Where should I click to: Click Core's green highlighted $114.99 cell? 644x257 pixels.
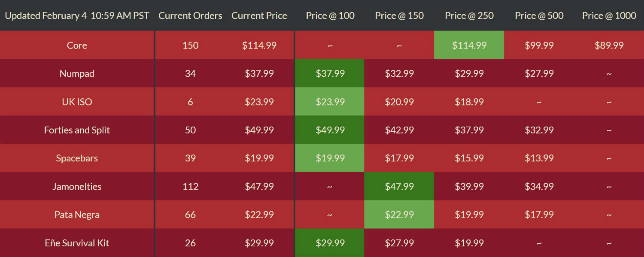469,45
